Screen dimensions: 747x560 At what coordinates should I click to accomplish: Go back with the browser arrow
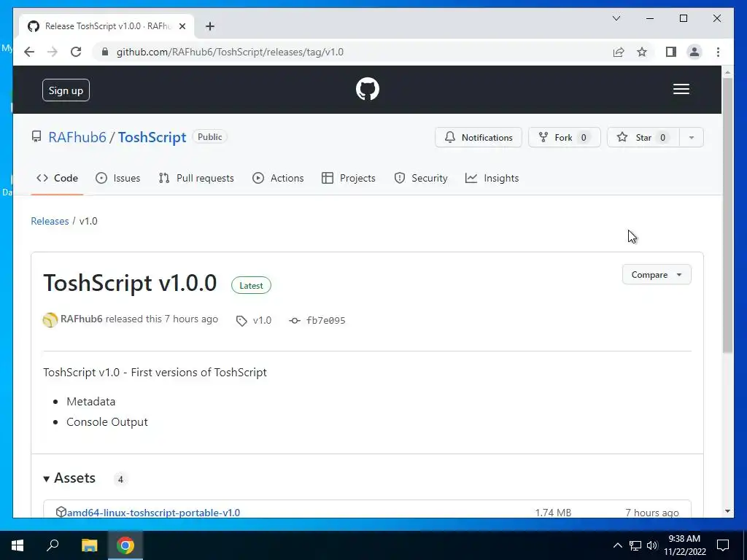[x=29, y=52]
